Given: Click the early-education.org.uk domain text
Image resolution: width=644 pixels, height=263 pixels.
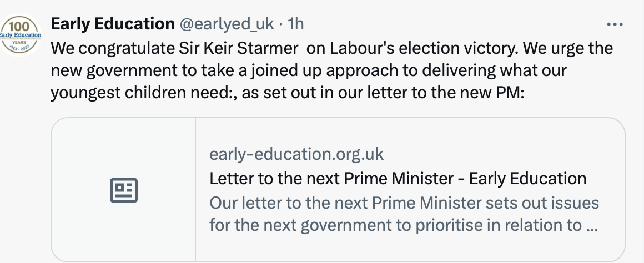Looking at the screenshot, I should click(x=296, y=154).
